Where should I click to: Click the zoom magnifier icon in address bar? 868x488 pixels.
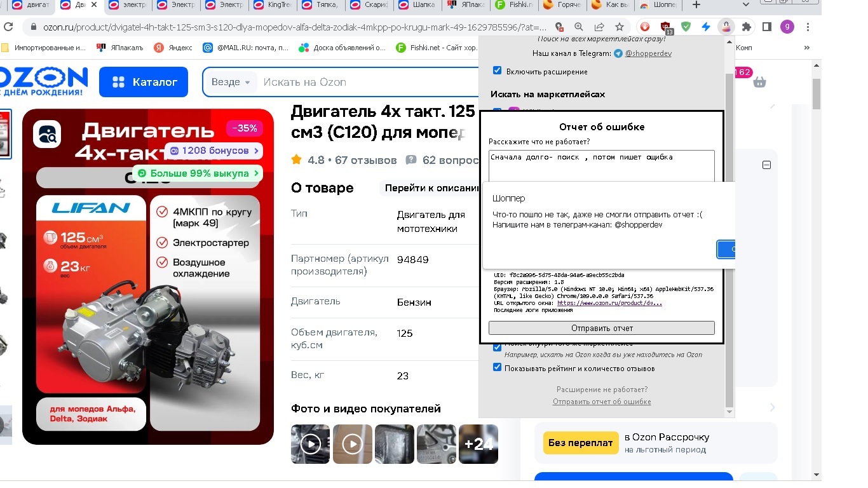point(578,27)
